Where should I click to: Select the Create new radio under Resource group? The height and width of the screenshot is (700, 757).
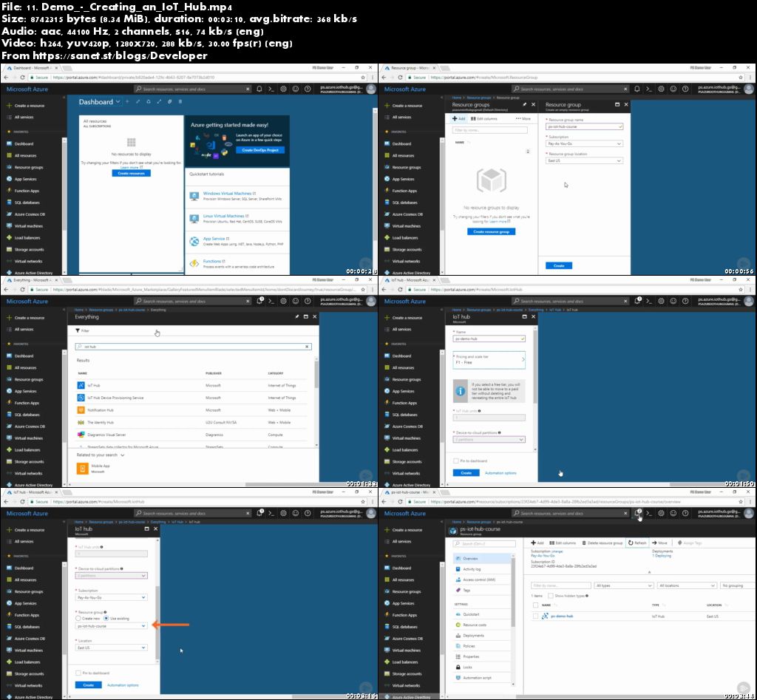(78, 619)
